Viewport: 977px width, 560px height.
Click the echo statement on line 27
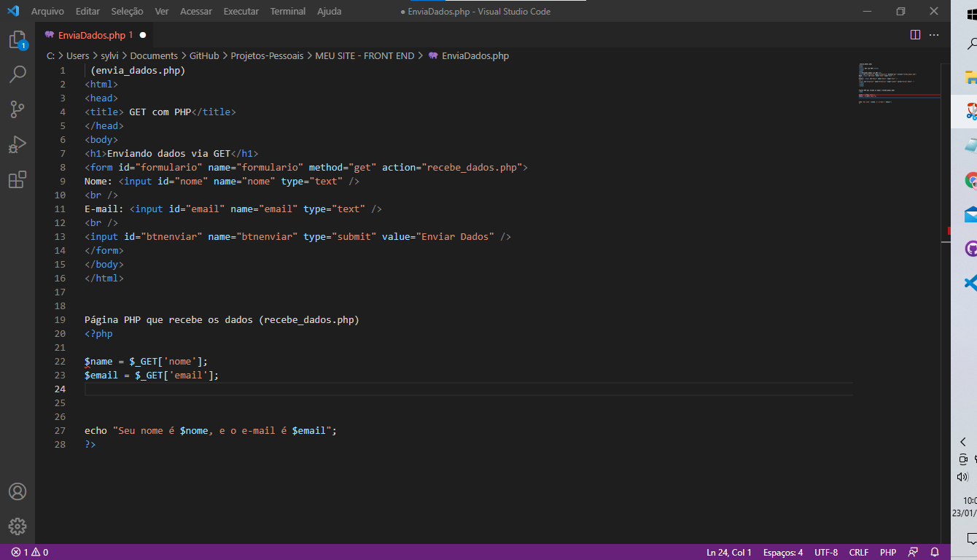211,431
